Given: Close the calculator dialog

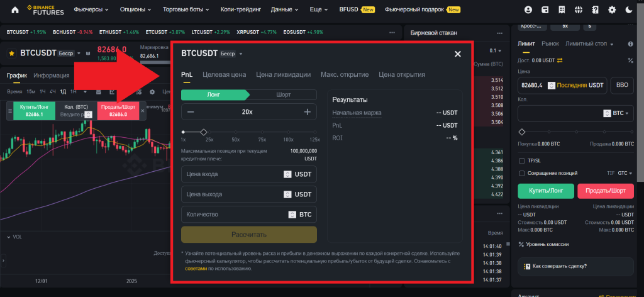Looking at the screenshot, I should pyautogui.click(x=458, y=54).
